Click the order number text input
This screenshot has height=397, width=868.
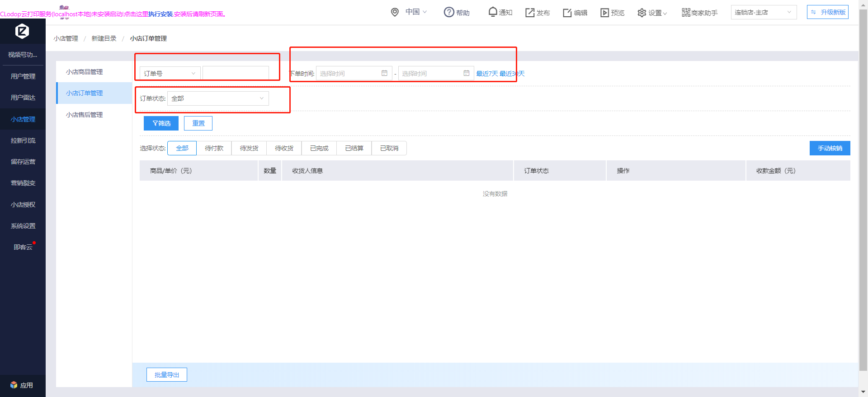point(236,73)
